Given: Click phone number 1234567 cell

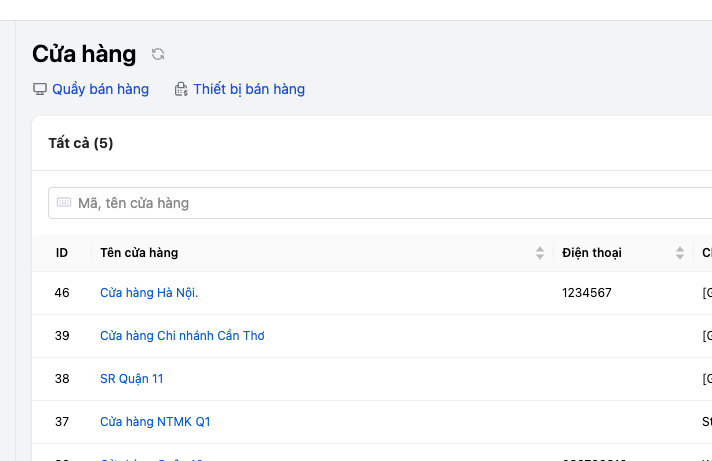Looking at the screenshot, I should pyautogui.click(x=587, y=293).
